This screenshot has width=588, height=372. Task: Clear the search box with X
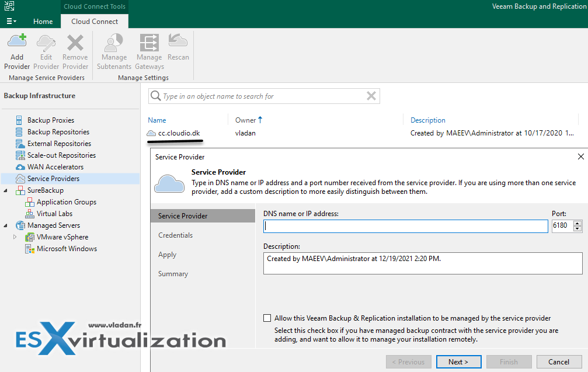[371, 96]
